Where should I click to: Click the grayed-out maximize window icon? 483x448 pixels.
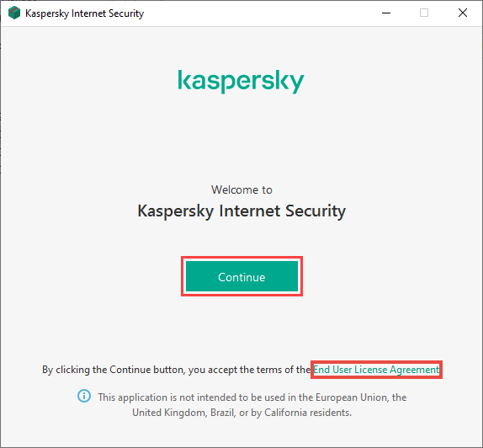(424, 13)
